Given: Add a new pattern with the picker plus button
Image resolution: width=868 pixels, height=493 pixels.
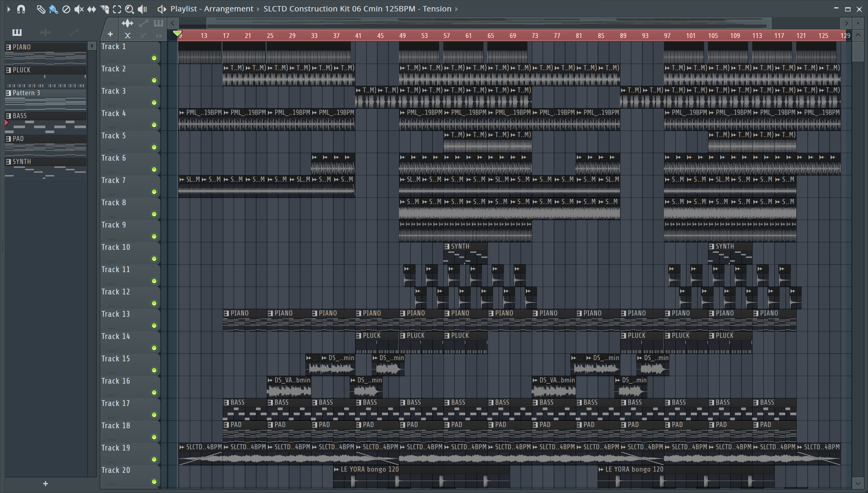Looking at the screenshot, I should (x=46, y=484).
